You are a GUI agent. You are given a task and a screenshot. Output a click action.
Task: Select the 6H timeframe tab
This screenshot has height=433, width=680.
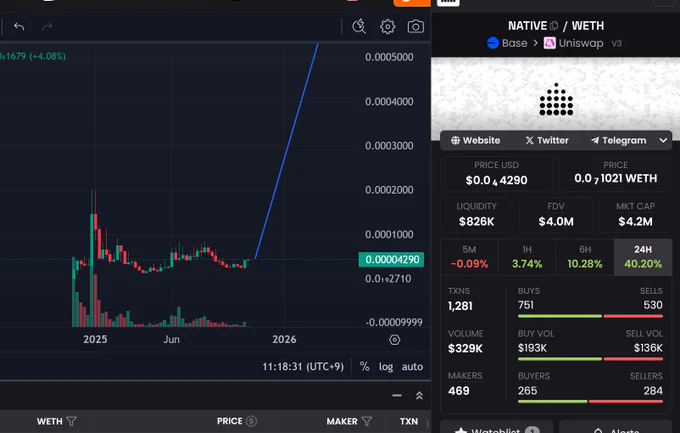tap(585, 257)
